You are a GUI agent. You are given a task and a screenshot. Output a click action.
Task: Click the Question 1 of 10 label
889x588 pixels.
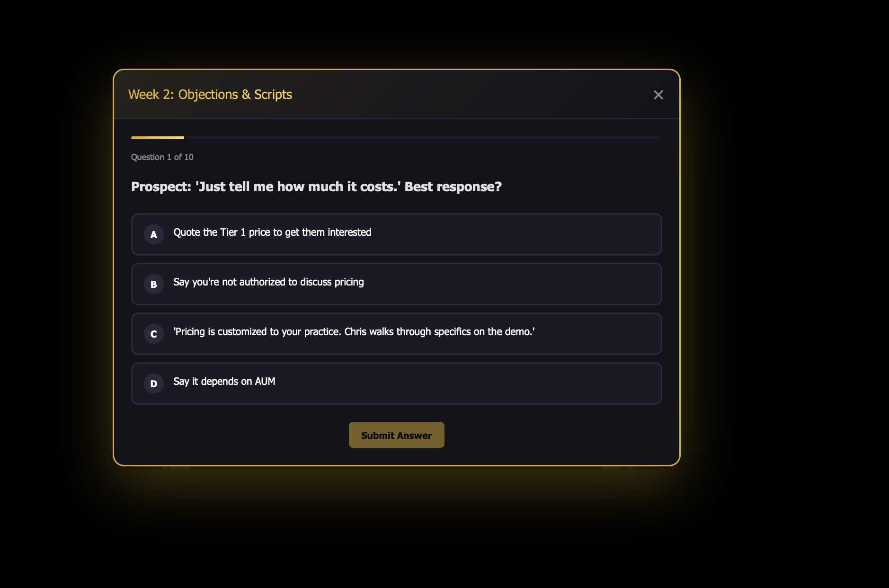point(162,157)
